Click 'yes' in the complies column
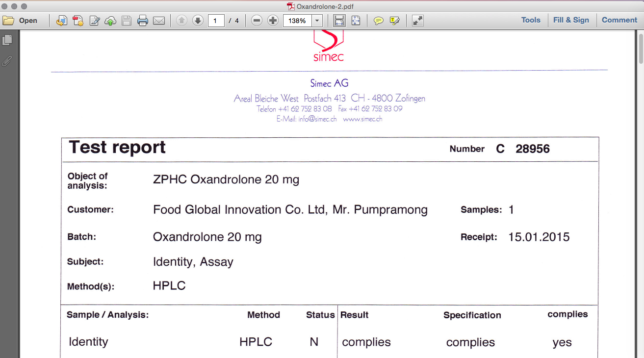The width and height of the screenshot is (644, 358). tap(562, 343)
